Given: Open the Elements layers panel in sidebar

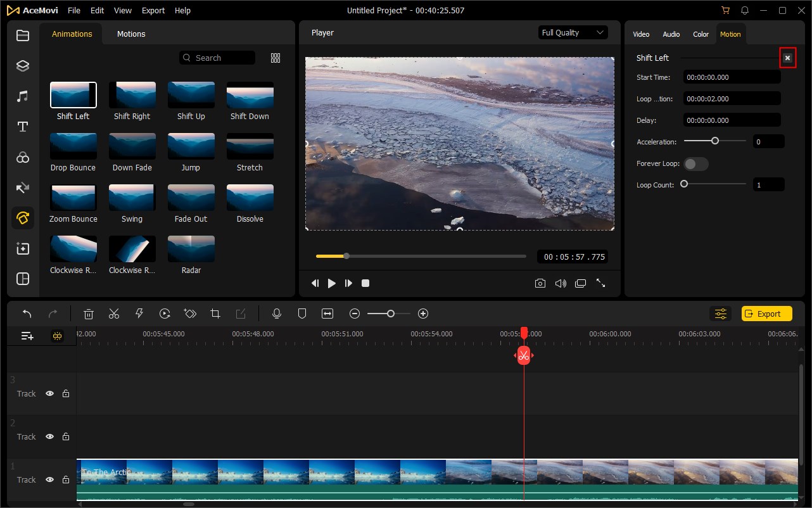Looking at the screenshot, I should (x=23, y=66).
